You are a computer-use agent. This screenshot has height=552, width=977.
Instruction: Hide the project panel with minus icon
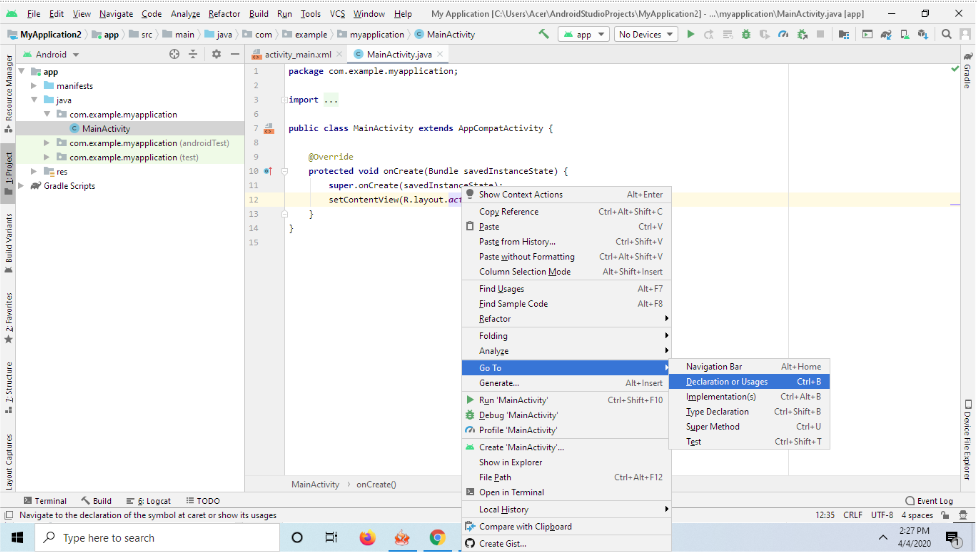[233, 54]
